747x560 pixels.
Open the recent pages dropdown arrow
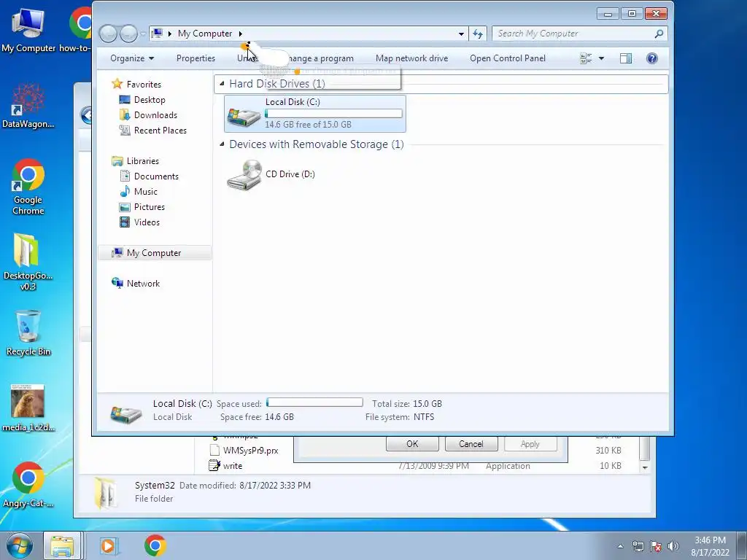(142, 34)
